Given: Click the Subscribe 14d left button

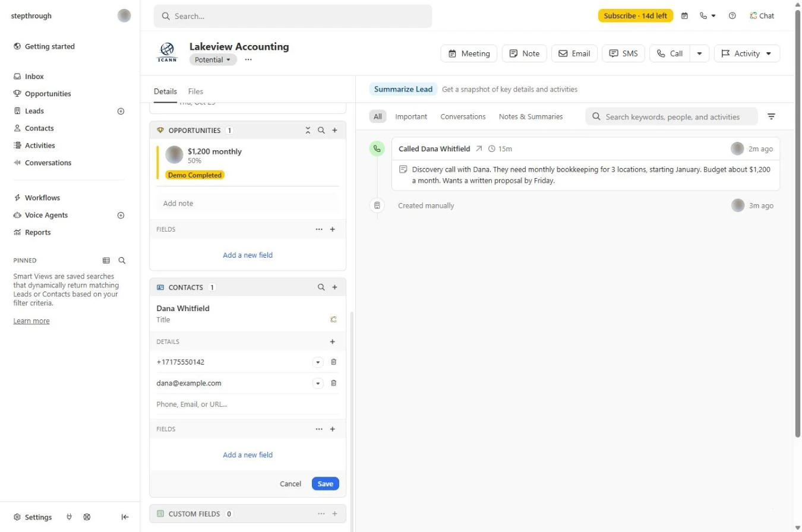Looking at the screenshot, I should pos(635,16).
